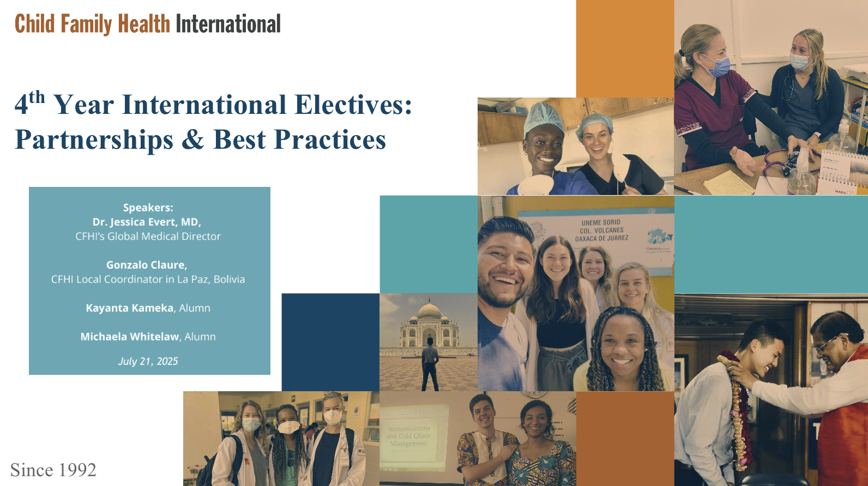The width and height of the screenshot is (868, 486).
Task: Select the dark navy blue square
Action: (330, 342)
